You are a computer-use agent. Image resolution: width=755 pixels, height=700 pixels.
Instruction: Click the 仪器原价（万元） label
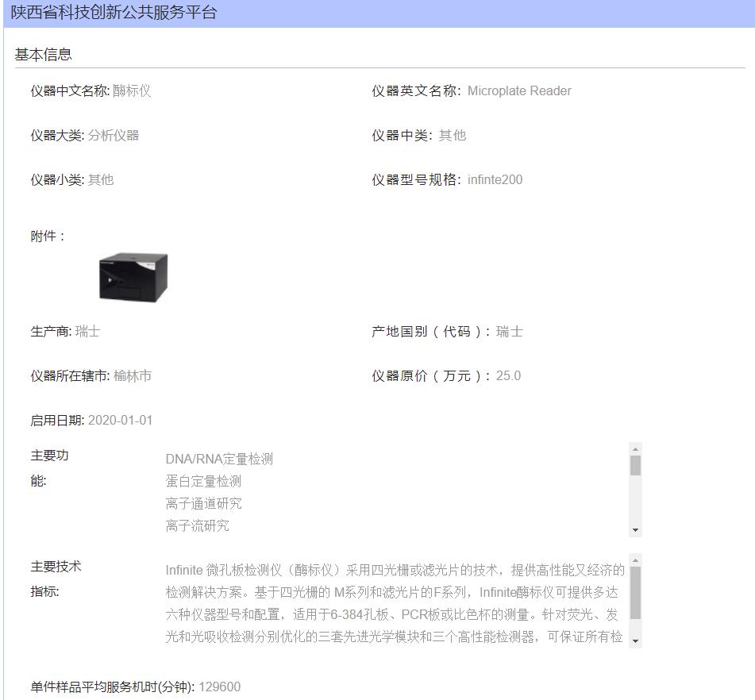point(431,375)
